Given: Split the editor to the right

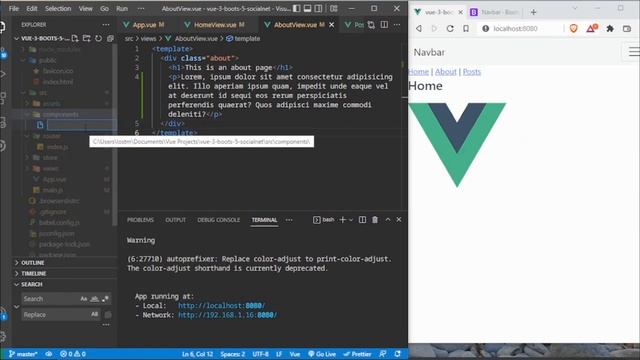Looking at the screenshot, I should [x=384, y=25].
